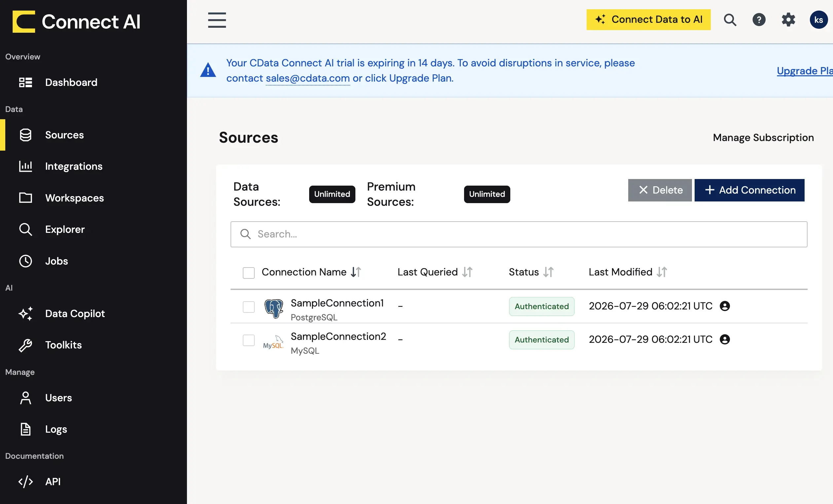Screen dimensions: 833x504
Task: Sort by Last Queried arrows
Action: (467, 272)
